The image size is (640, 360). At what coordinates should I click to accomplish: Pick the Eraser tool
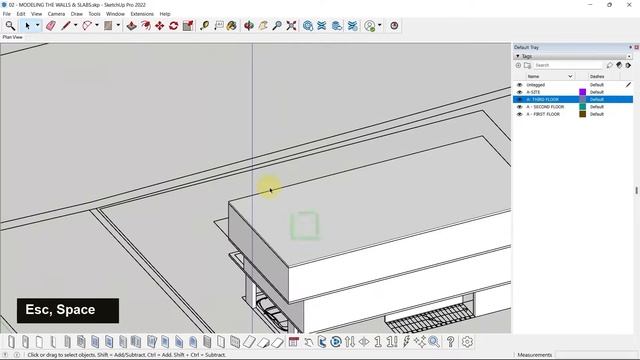click(x=51, y=26)
